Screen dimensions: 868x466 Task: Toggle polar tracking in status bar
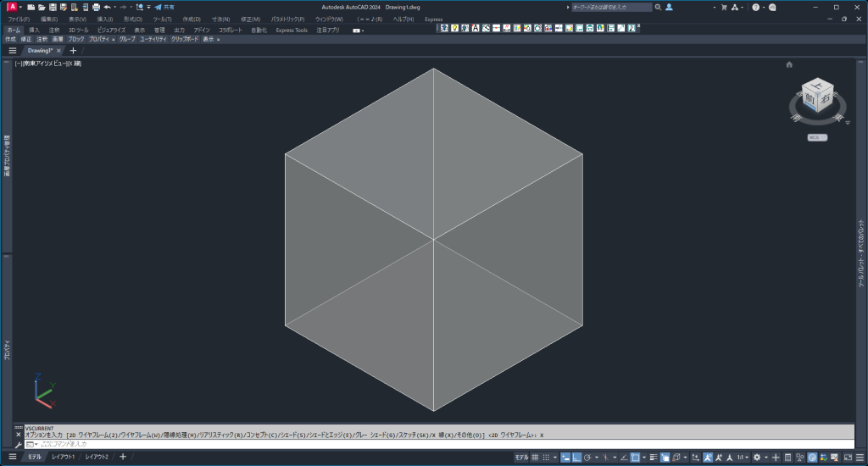point(589,458)
